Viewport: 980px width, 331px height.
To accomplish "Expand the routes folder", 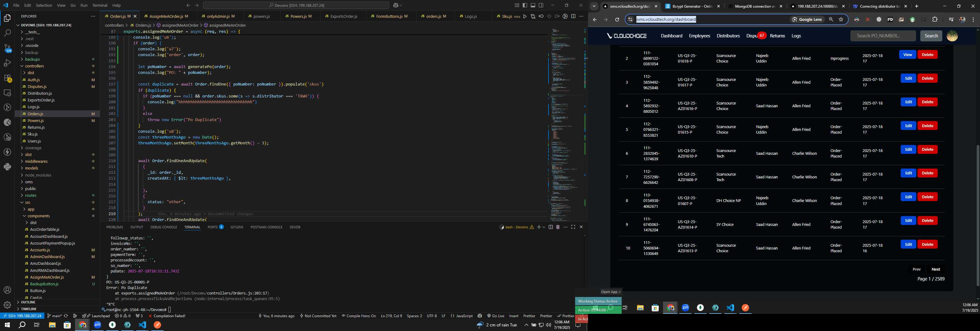I will (30, 196).
